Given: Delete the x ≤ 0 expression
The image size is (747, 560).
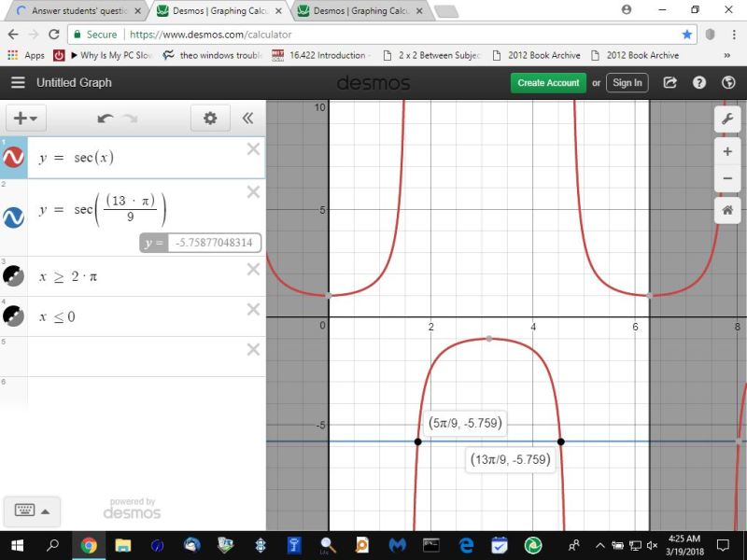Looking at the screenshot, I should click(253, 310).
